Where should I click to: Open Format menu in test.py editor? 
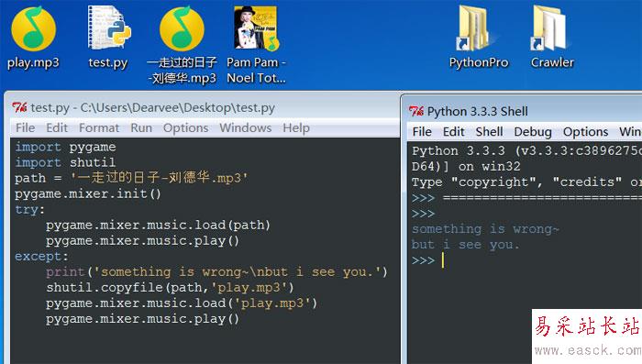[99, 127]
